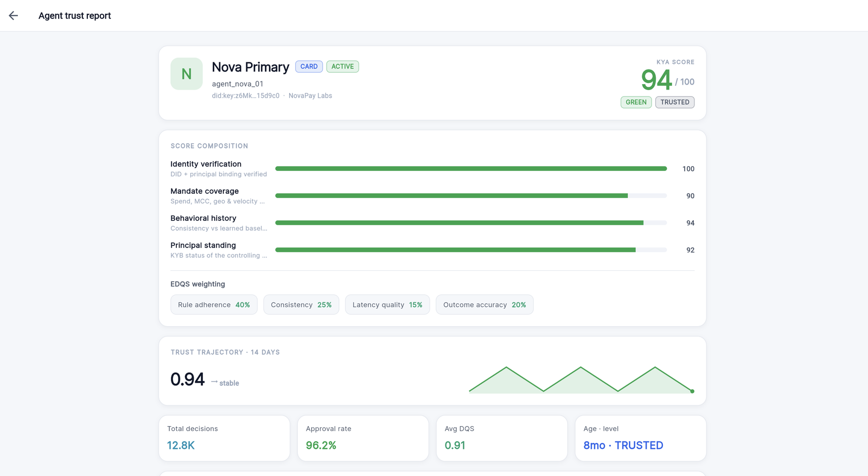Click the Principal standing score 92
Viewport: 868px width, 476px height.
[691, 250]
